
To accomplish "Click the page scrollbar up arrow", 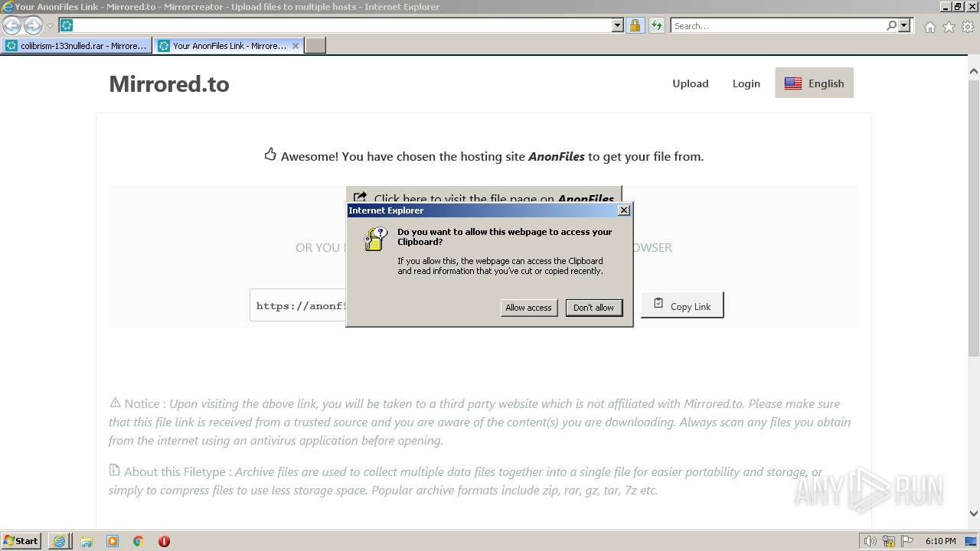I will 974,71.
